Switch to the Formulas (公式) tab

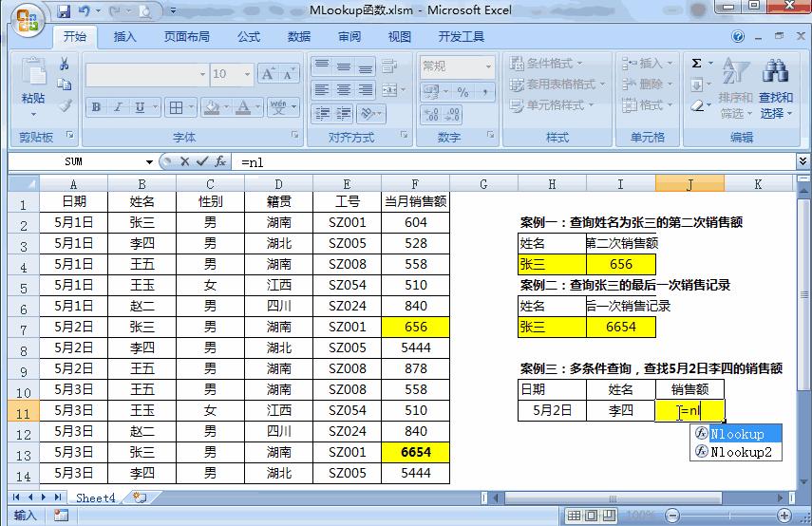249,37
